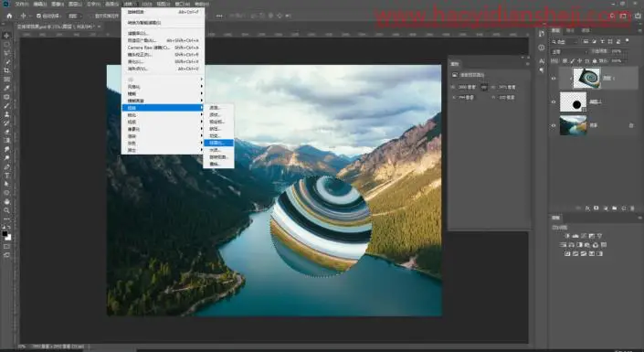Toggle the width-height link in Properties panel
644x352 pixels.
(x=484, y=87)
